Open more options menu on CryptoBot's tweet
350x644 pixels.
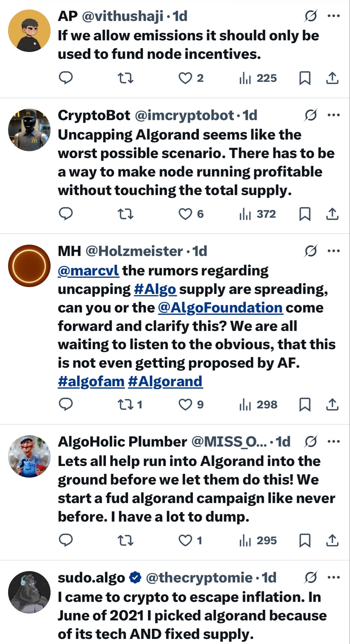[334, 115]
